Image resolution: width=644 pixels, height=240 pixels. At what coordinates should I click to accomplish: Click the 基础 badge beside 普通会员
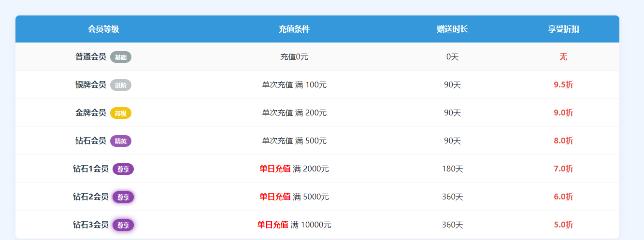point(121,57)
